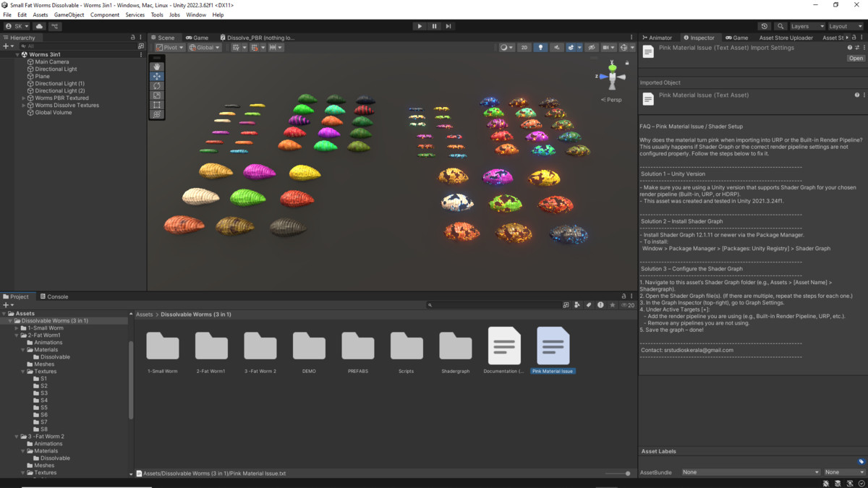Open the AssetBundle None dropdown
868x488 pixels.
click(750, 472)
